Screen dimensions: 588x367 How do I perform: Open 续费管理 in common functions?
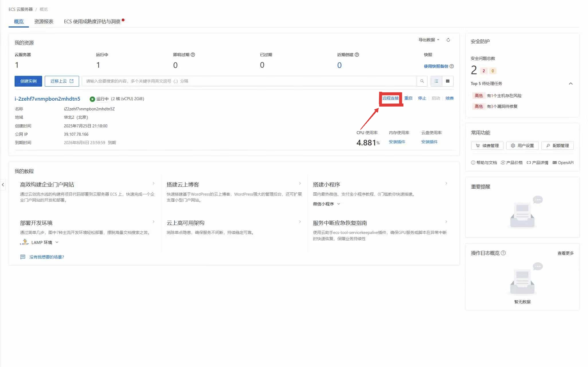pyautogui.click(x=487, y=146)
